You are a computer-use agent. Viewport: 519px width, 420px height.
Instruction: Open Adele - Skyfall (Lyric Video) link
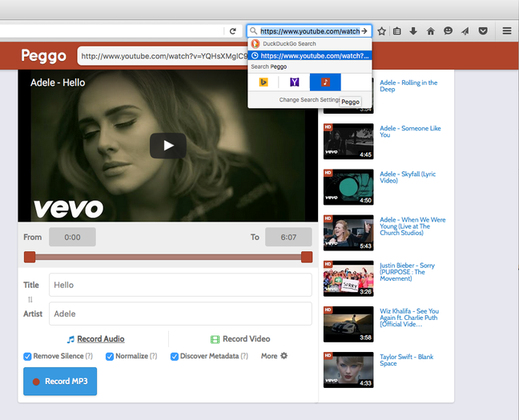(x=408, y=177)
